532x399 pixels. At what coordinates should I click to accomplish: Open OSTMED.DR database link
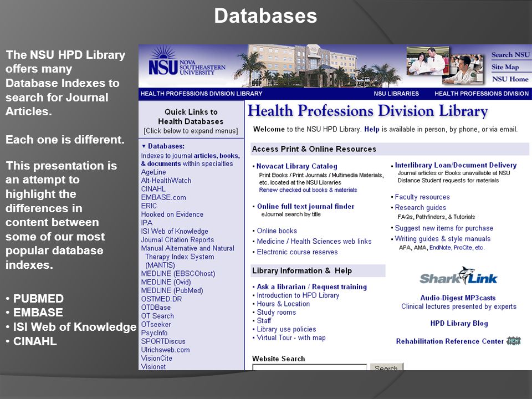coord(161,299)
